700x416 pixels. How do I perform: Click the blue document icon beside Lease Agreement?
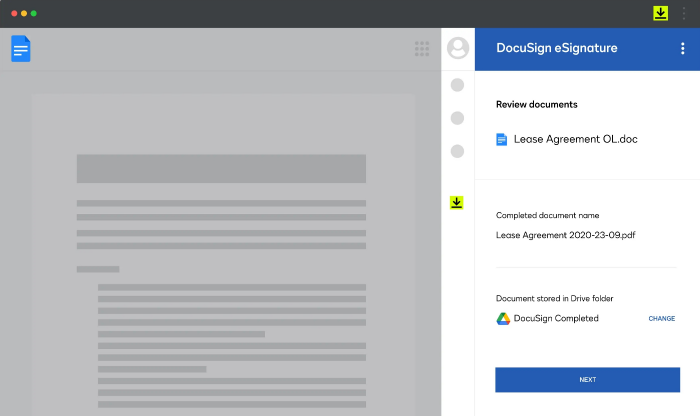[x=502, y=139]
